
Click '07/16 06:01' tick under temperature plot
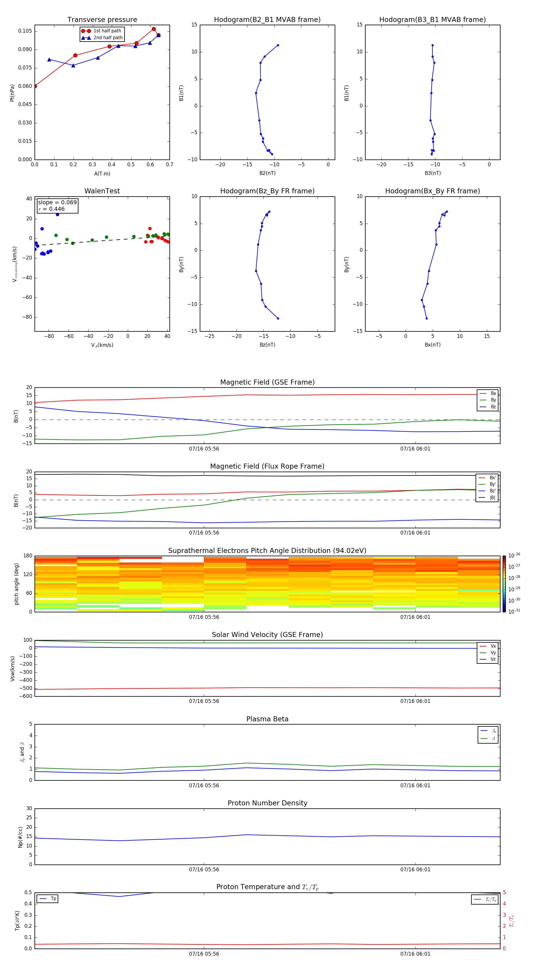pos(416,954)
